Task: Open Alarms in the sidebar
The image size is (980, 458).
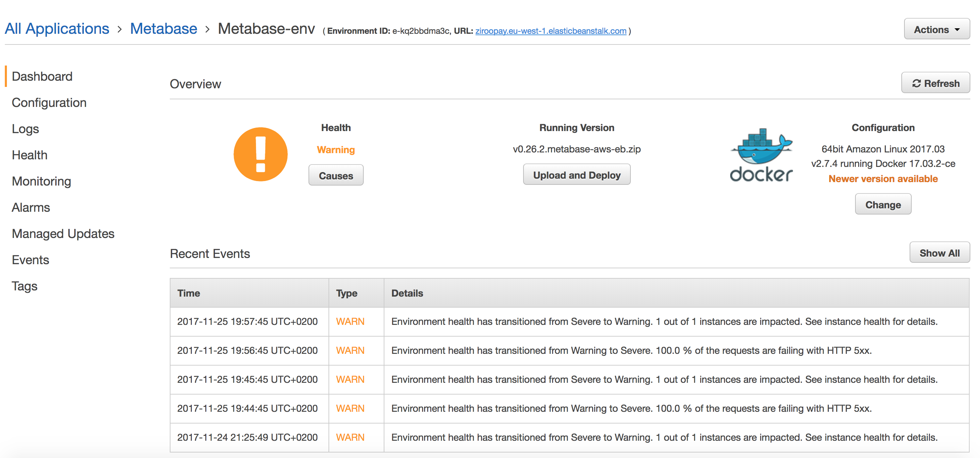Action: (31, 208)
